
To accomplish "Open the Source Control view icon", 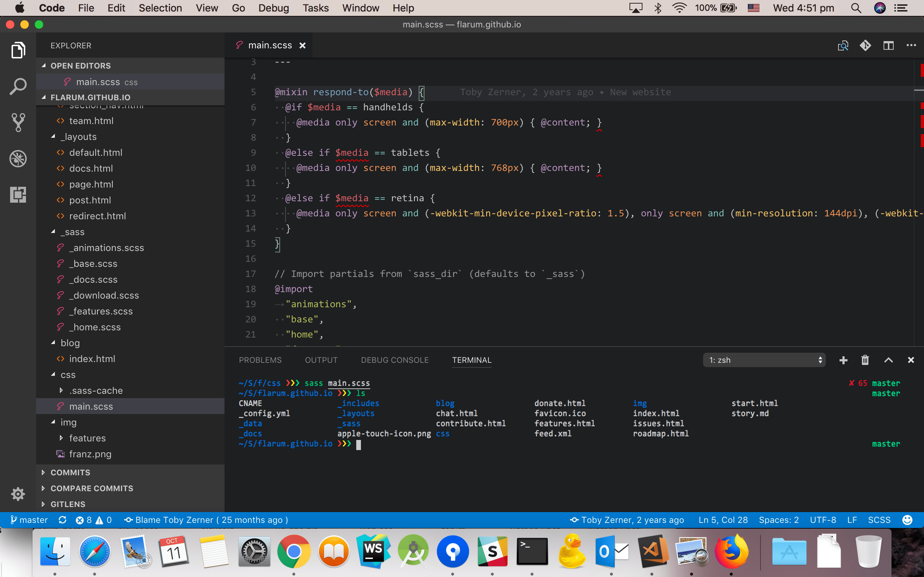I will coord(18,123).
